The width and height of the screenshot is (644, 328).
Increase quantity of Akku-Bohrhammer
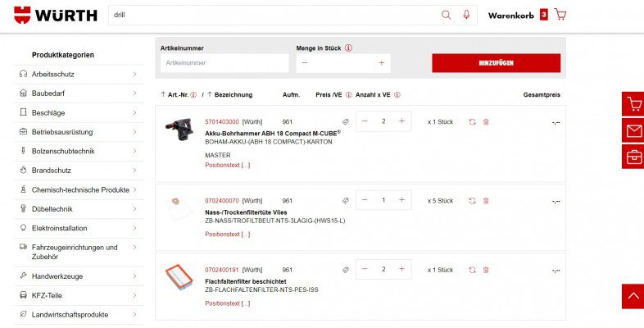click(401, 121)
